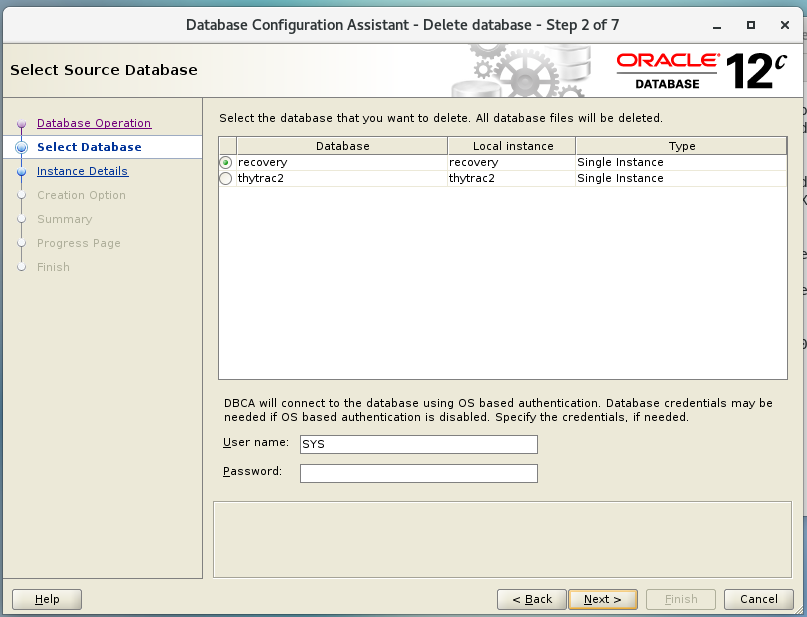Image resolution: width=807 pixels, height=617 pixels.
Task: Minimize the Database Configuration Assistant window
Action: click(717, 25)
